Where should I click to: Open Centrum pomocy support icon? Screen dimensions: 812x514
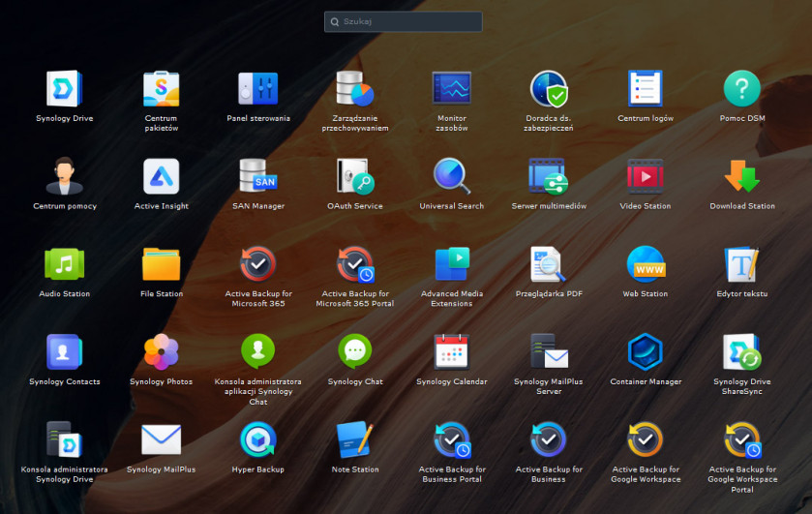64,176
